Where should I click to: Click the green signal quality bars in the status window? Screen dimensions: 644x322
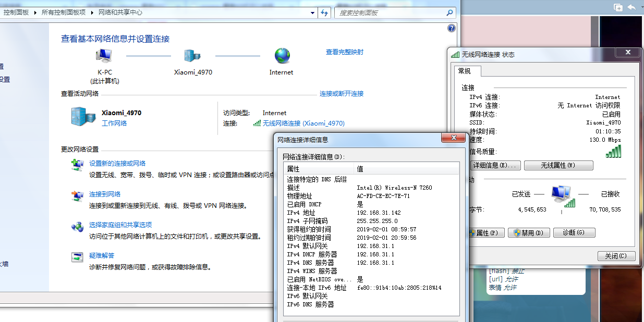pos(612,151)
